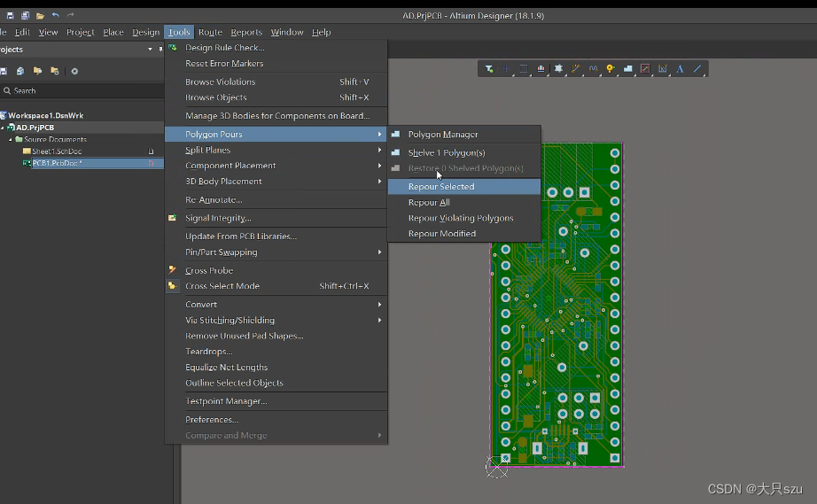Click the open folder icon in title bar

40,15
